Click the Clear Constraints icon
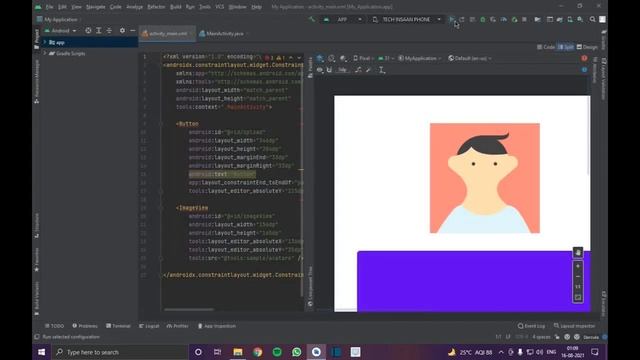This screenshot has width=640, height=360. [x=358, y=70]
